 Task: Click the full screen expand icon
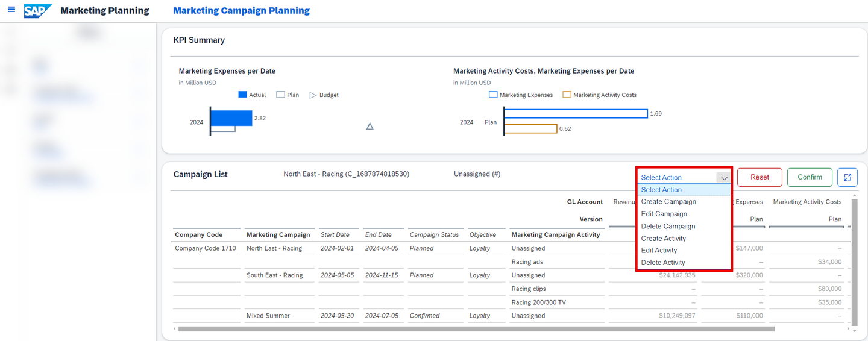point(847,177)
